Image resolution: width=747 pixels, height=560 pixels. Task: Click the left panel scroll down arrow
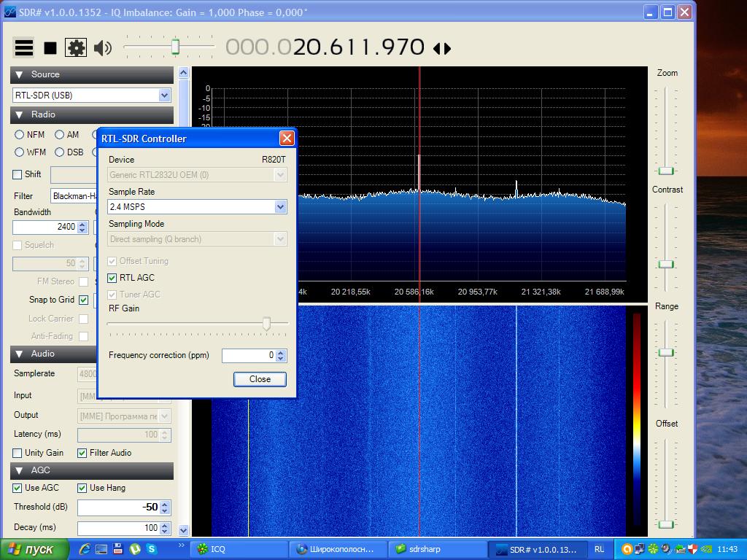click(x=183, y=530)
